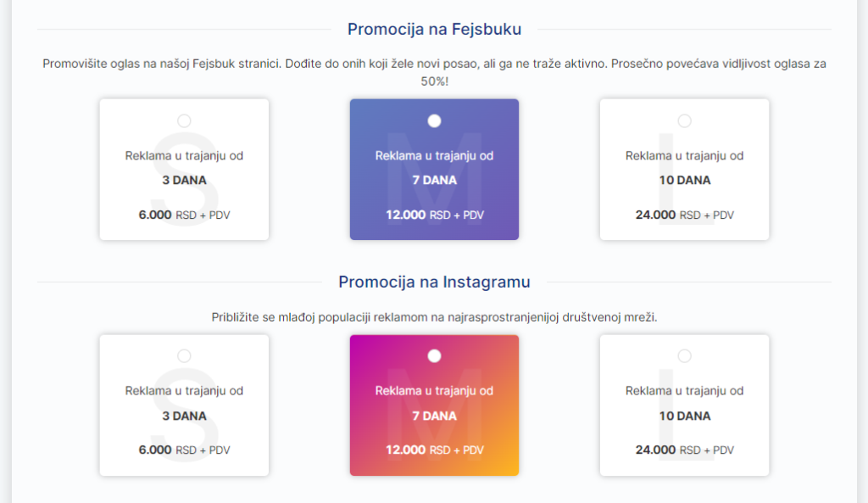Pick the Instagram L package lasting 10 days
868x503 pixels.
(684, 405)
